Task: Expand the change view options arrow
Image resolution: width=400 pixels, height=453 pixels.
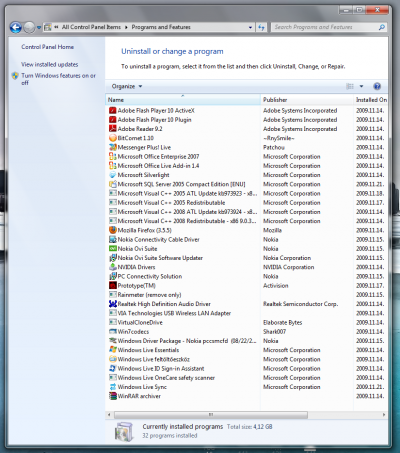Action: tap(361, 86)
